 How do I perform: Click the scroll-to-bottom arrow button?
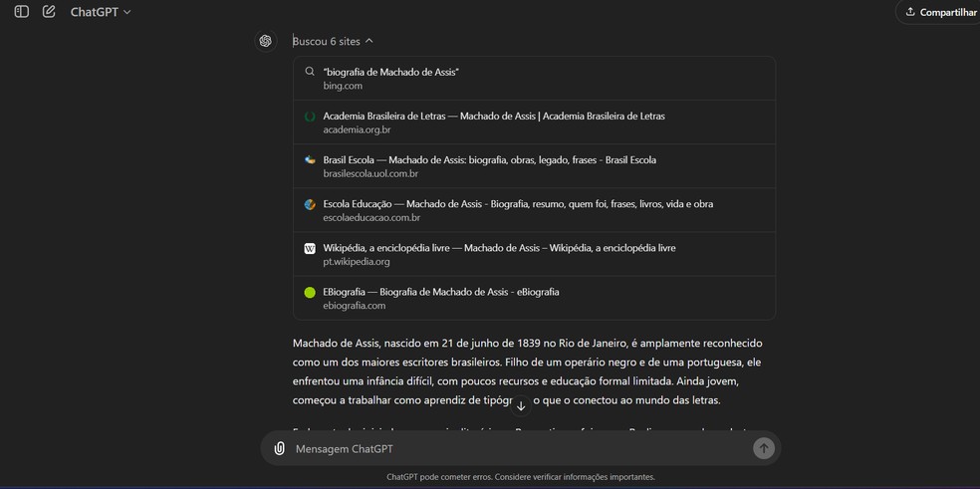point(521,405)
